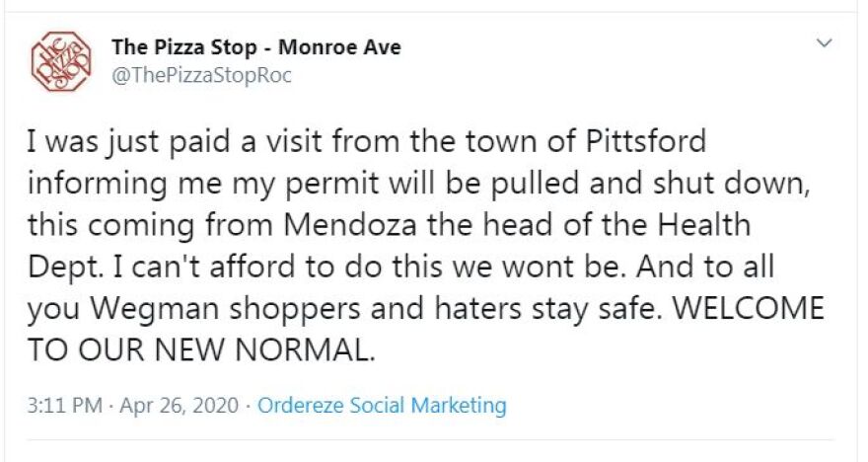
Task: Expand the tweet options chevron arrow
Action: (x=825, y=42)
